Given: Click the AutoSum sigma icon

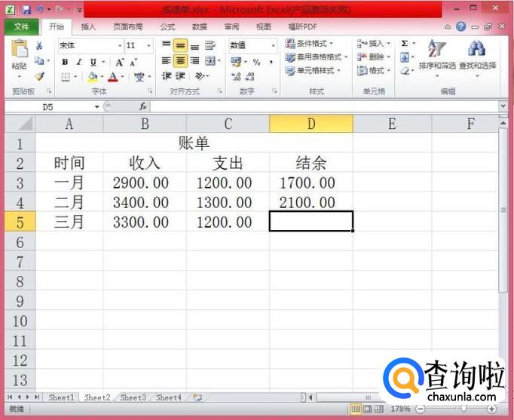Looking at the screenshot, I should [x=405, y=44].
